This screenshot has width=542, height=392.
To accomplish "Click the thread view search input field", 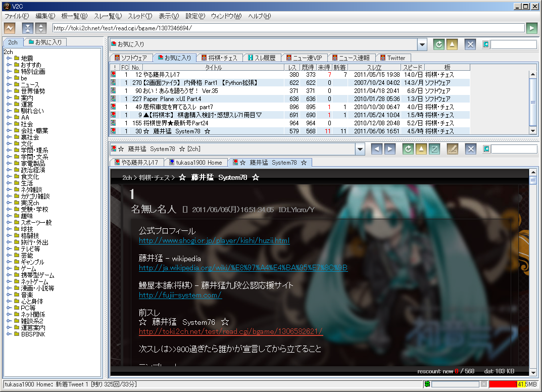I will [514, 149].
